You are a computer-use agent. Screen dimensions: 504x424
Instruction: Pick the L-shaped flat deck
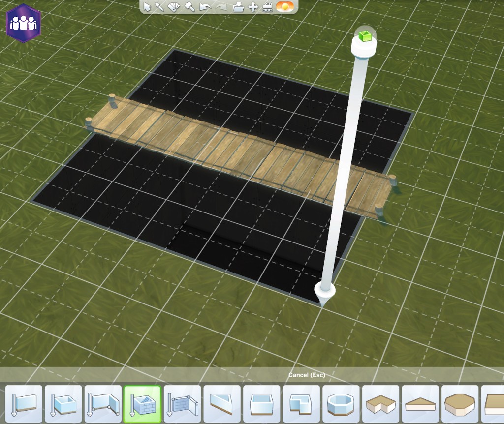381,404
